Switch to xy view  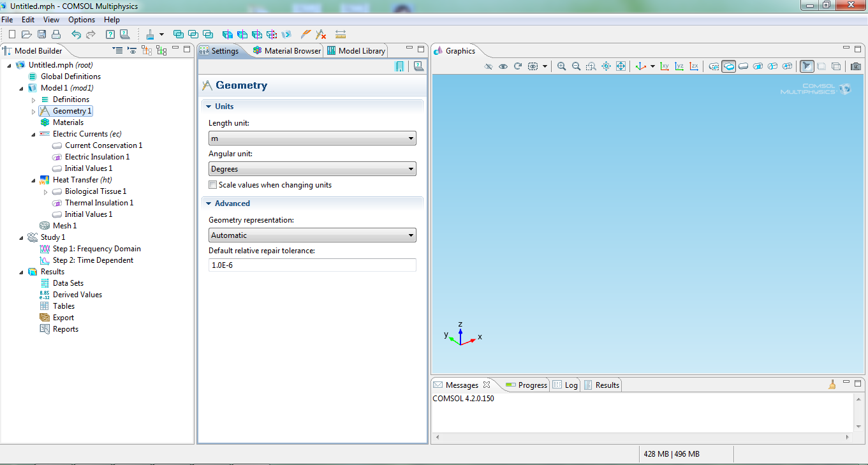tap(665, 66)
